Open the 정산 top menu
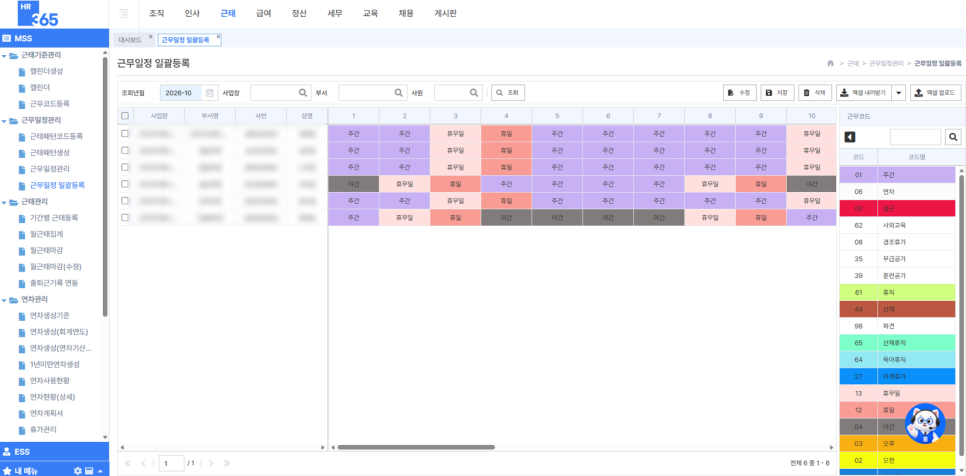Viewport: 966px width, 476px height. click(299, 14)
